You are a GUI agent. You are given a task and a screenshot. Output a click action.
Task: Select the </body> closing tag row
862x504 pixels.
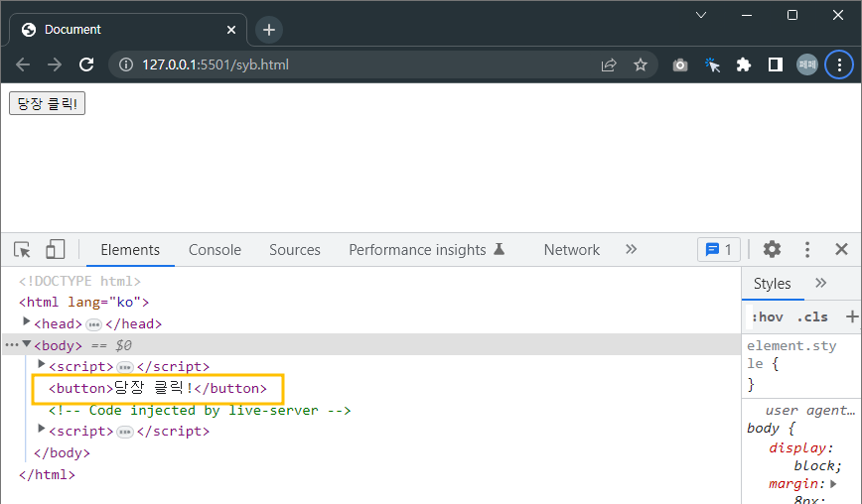pyautogui.click(x=62, y=453)
